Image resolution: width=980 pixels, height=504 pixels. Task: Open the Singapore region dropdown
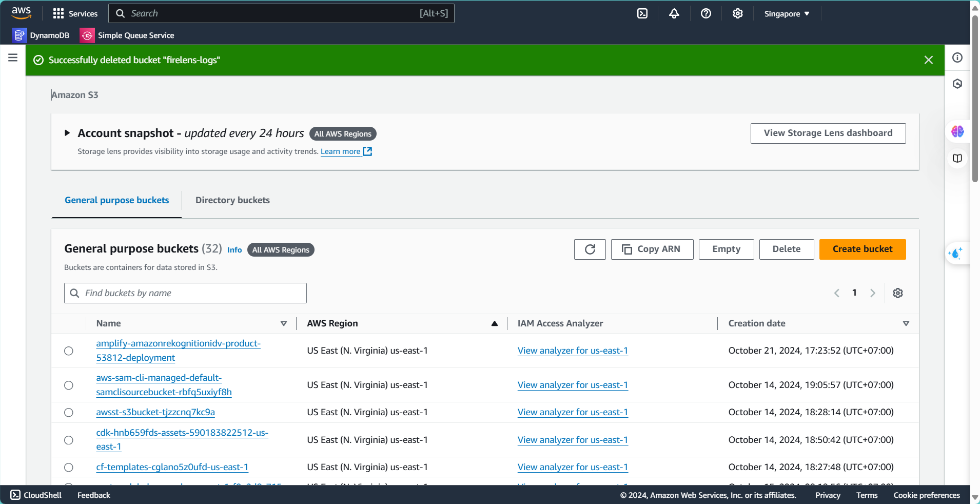point(787,13)
